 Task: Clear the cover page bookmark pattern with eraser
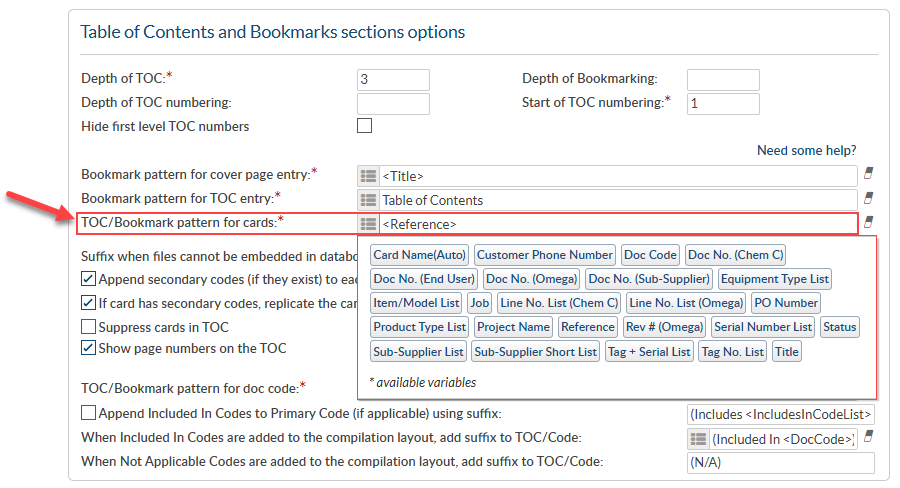(x=868, y=173)
